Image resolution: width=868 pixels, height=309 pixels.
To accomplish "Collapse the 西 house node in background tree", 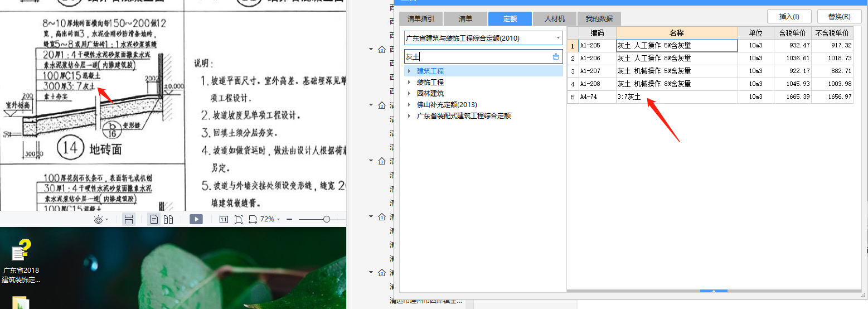I will tap(371, 49).
